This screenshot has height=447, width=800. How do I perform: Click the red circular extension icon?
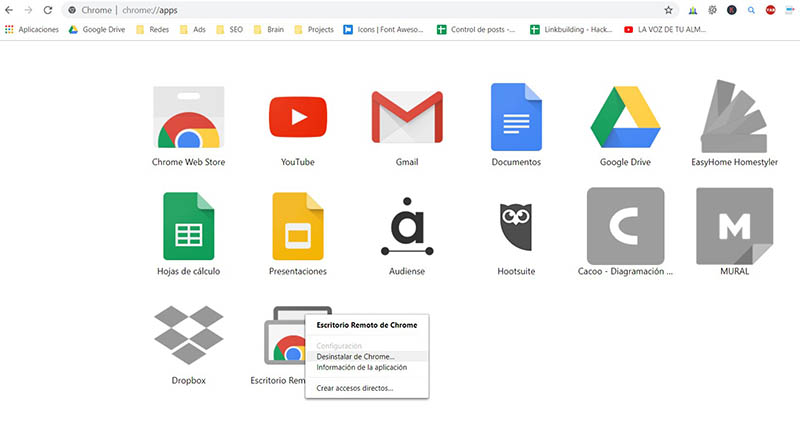(770, 10)
